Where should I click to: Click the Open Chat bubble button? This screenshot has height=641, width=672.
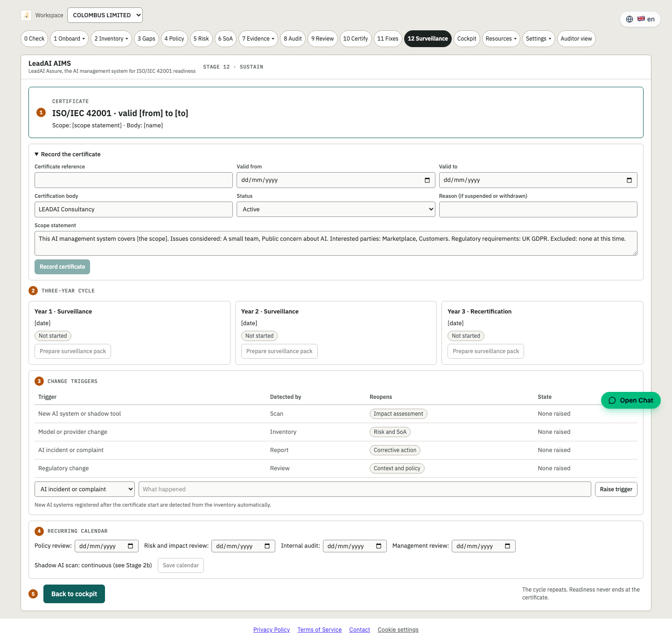point(631,400)
